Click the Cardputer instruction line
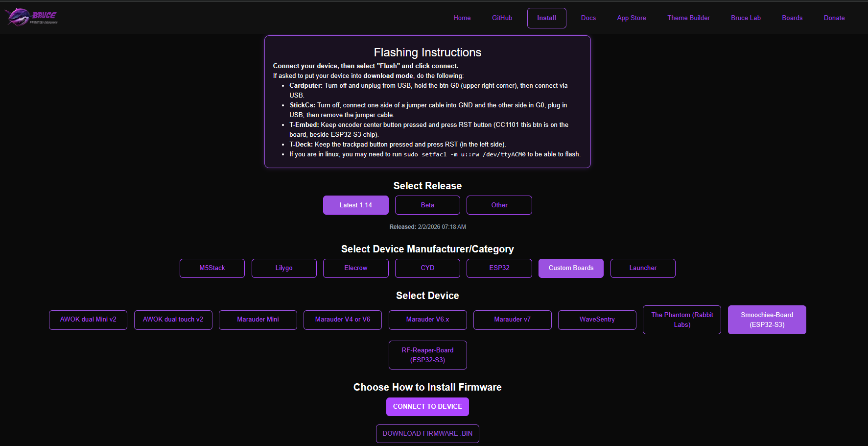 click(428, 90)
